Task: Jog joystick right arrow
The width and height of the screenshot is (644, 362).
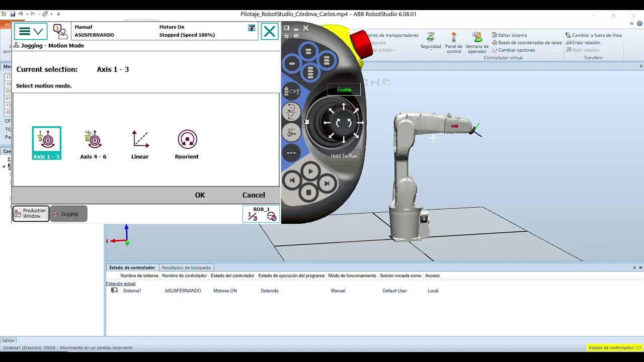Action: tap(360, 123)
